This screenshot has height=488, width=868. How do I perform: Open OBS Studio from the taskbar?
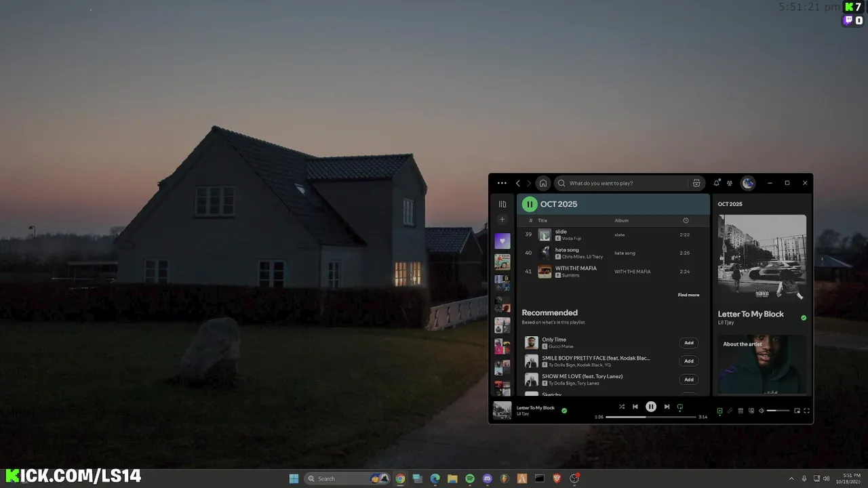point(574,479)
